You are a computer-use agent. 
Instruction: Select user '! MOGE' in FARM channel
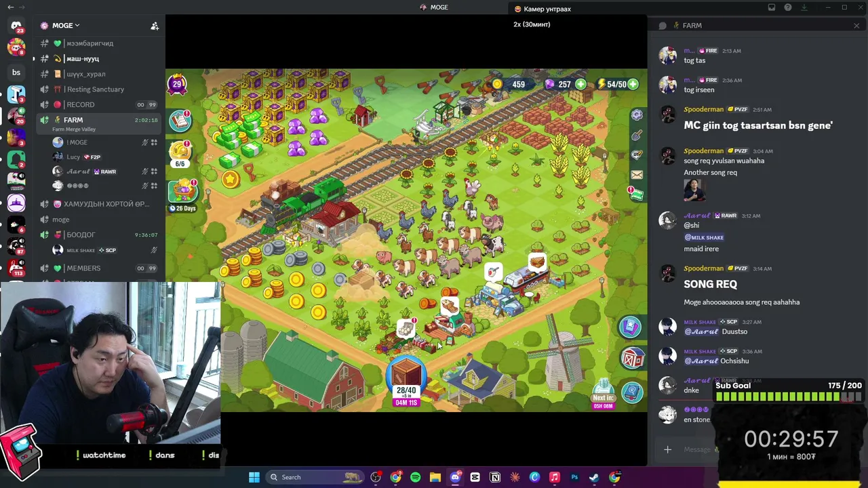[x=105, y=142]
